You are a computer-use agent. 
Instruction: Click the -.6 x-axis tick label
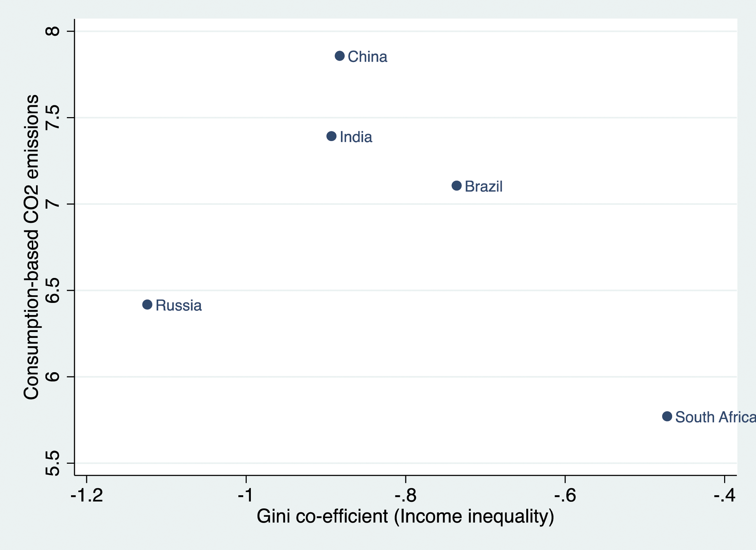click(x=565, y=495)
